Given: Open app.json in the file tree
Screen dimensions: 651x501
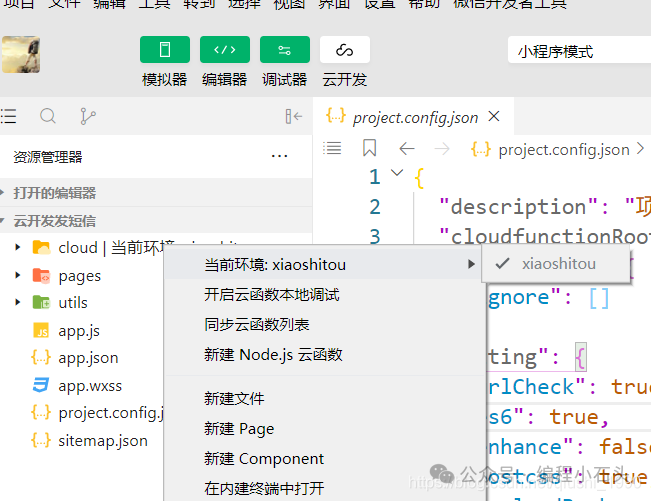Looking at the screenshot, I should coord(88,358).
